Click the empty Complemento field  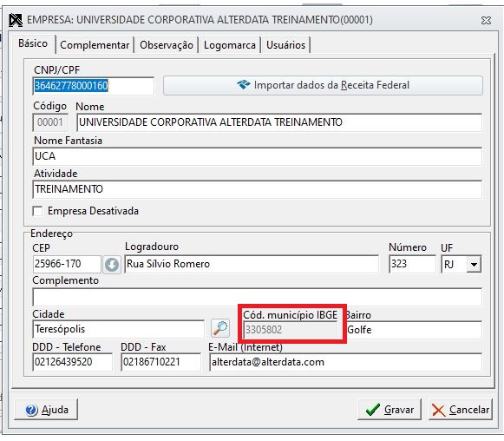click(257, 297)
